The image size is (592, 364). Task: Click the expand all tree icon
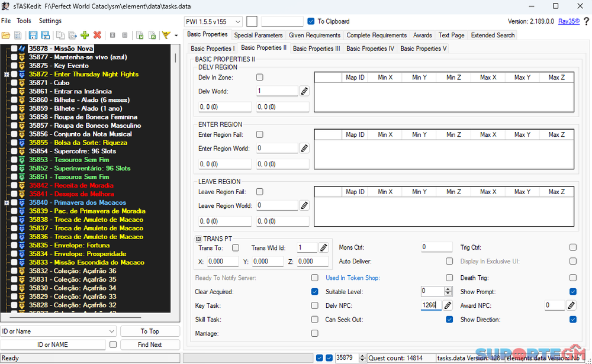pos(112,36)
